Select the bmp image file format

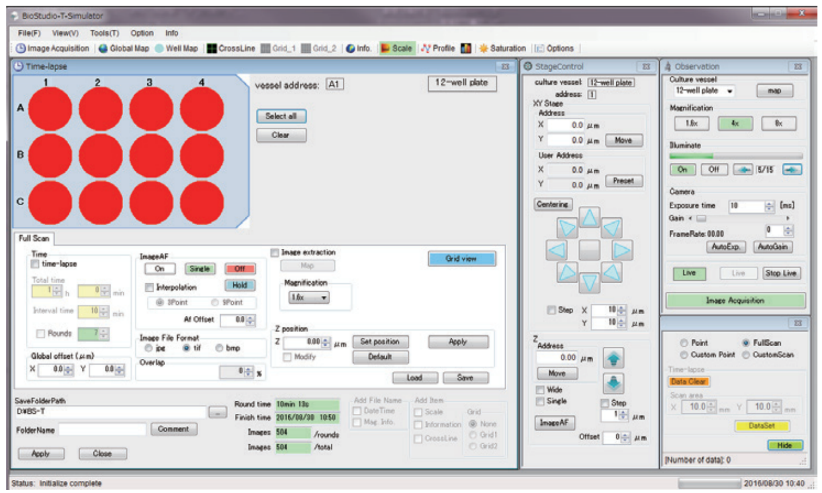[x=219, y=348]
